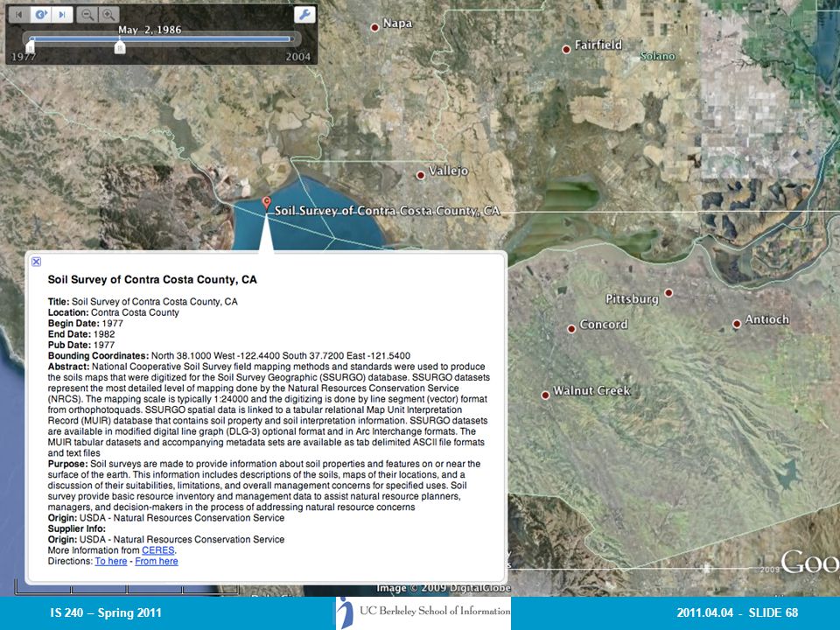The height and width of the screenshot is (630, 840).
Task: Select the Vallejo city marker
Action: (x=421, y=175)
